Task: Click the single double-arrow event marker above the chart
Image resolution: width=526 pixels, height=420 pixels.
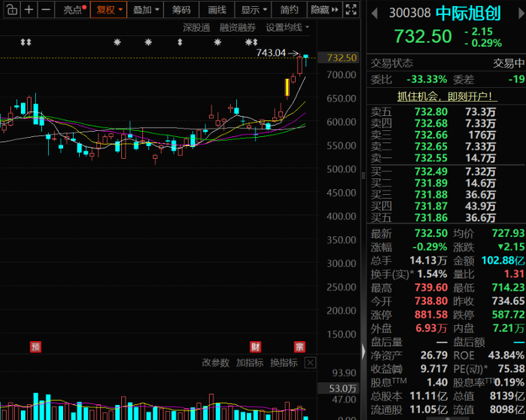Action: 180,42
